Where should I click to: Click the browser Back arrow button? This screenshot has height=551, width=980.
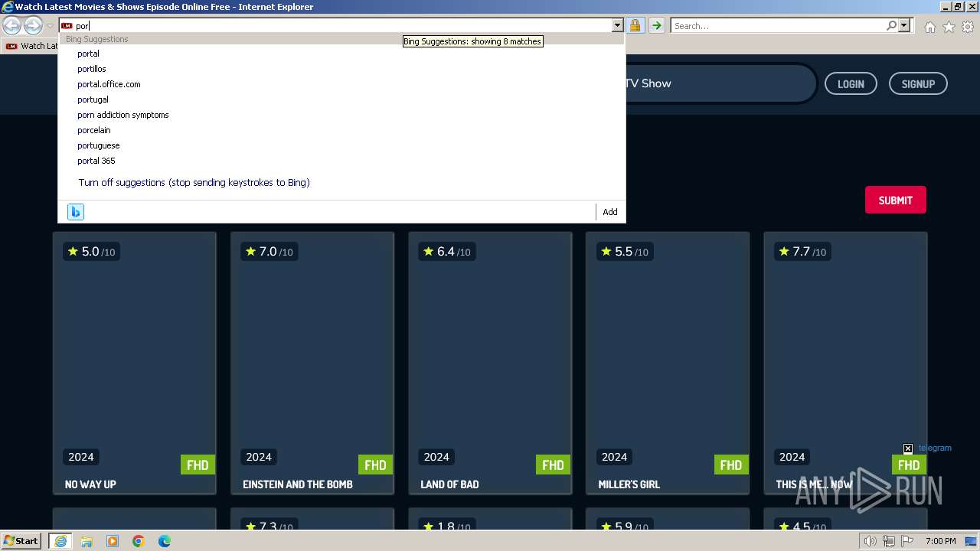[11, 26]
